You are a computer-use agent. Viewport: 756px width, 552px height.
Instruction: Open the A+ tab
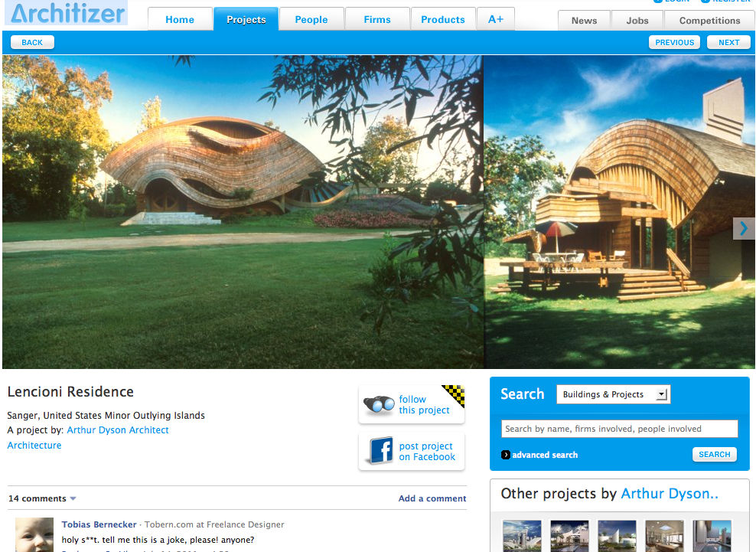496,19
